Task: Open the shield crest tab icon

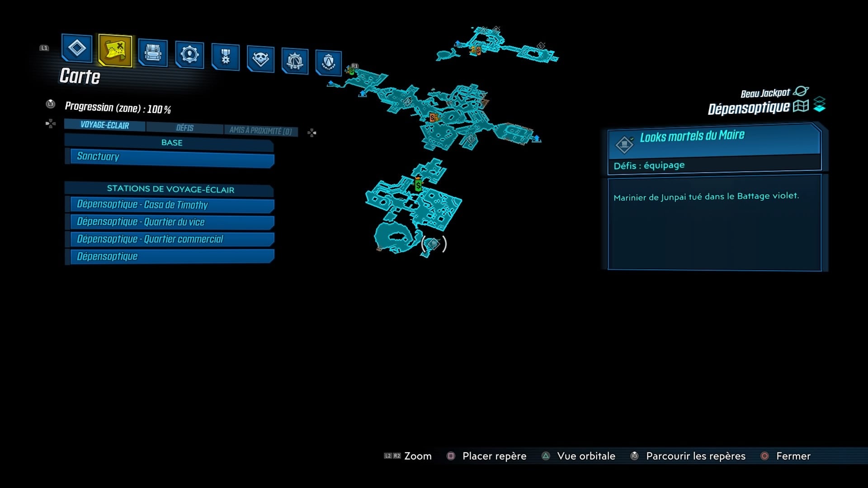Action: click(x=329, y=62)
